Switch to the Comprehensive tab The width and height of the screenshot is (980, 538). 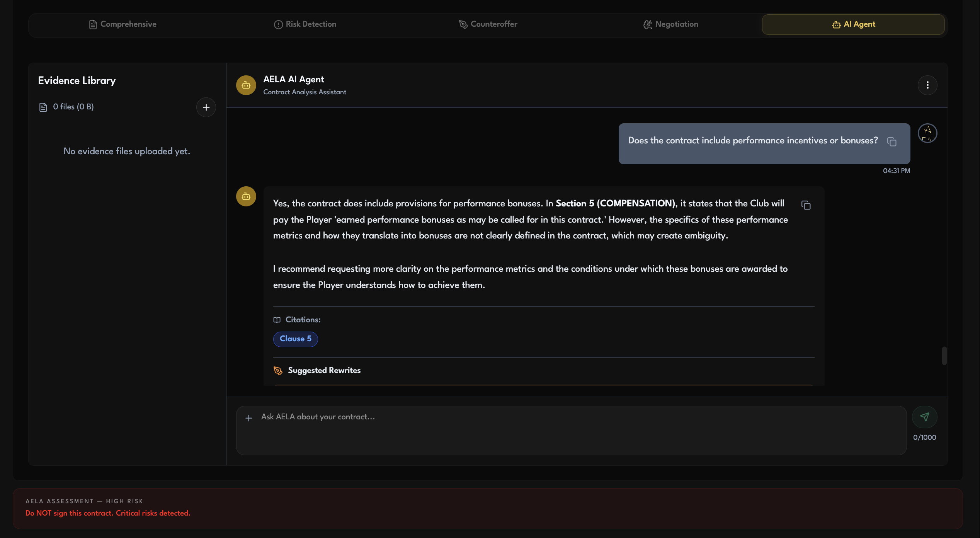pyautogui.click(x=123, y=24)
